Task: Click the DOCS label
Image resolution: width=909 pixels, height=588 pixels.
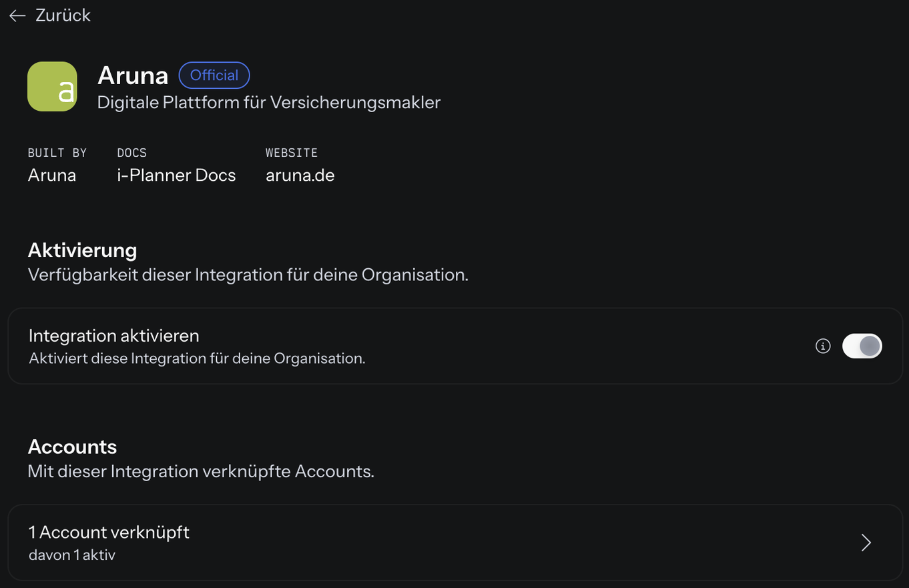Action: pyautogui.click(x=132, y=153)
